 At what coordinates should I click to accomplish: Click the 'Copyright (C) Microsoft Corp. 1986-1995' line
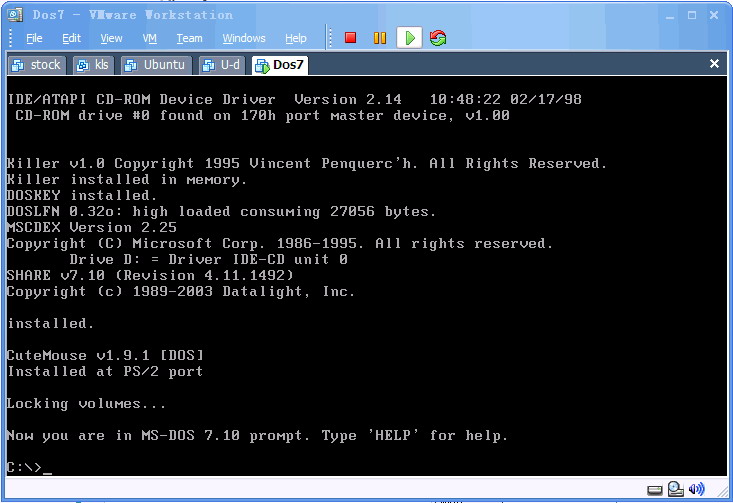click(x=280, y=244)
